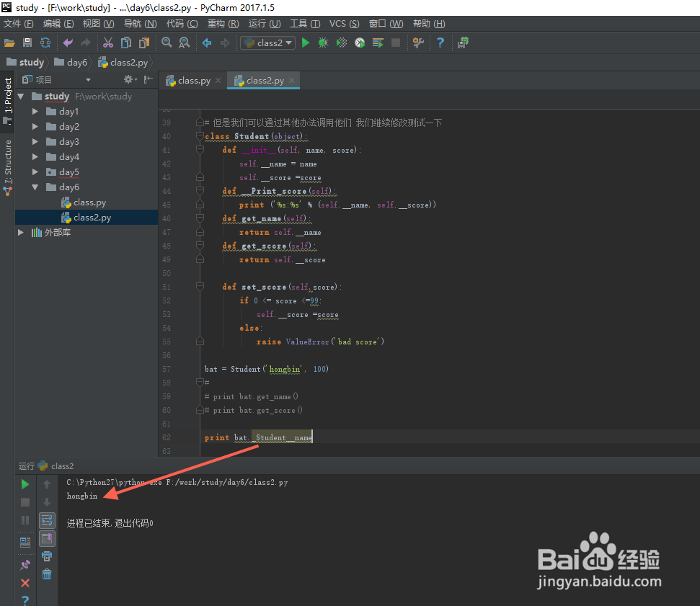Image resolution: width=700 pixels, height=606 pixels.
Task: Fold the class Student definition
Action: click(x=200, y=136)
